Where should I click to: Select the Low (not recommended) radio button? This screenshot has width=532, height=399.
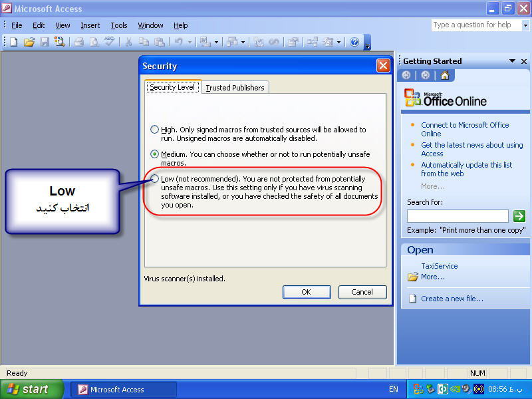[154, 178]
